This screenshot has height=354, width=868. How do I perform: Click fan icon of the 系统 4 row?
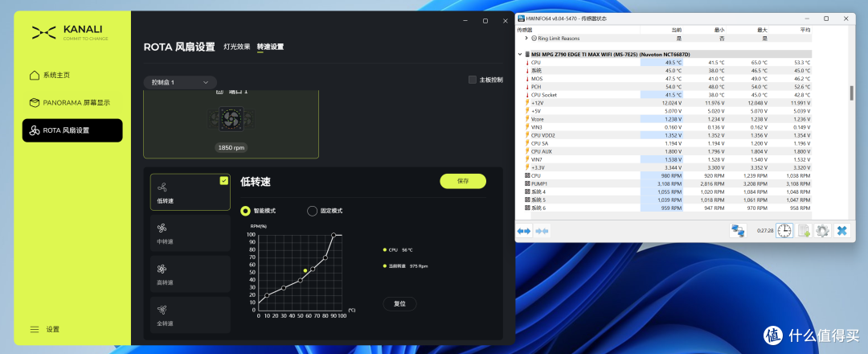(x=527, y=191)
